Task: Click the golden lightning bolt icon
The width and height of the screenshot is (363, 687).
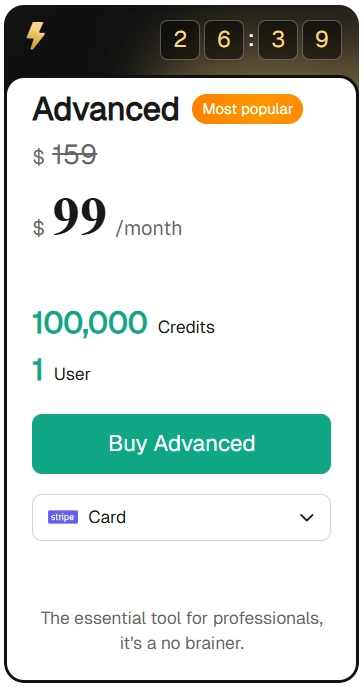Action: click(x=35, y=35)
